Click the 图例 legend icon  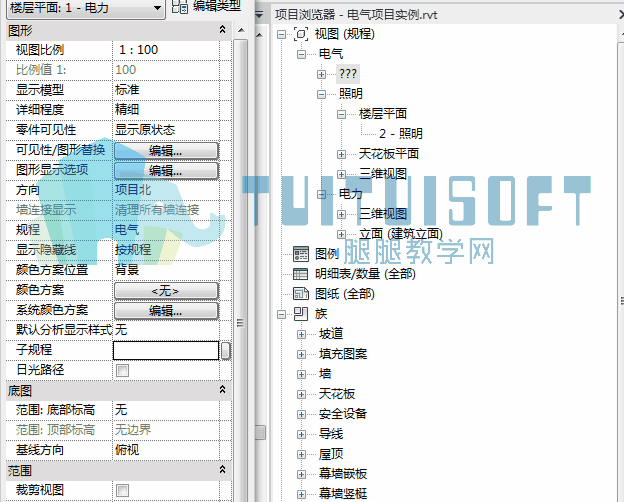(x=301, y=254)
